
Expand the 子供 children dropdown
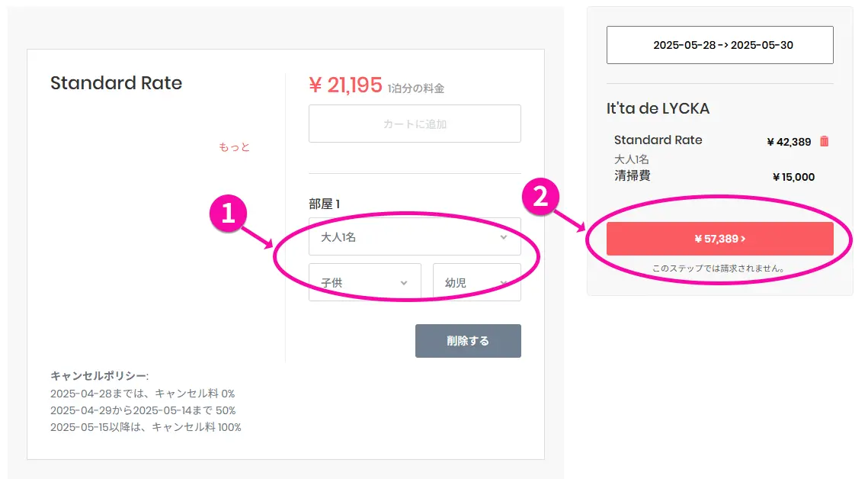click(364, 282)
